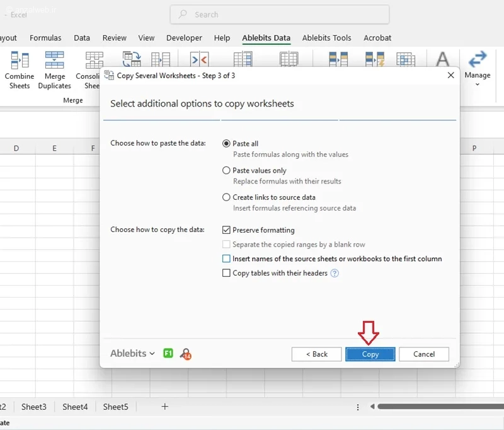This screenshot has width=504, height=430.
Task: Click the horizontal scrollbar thumb
Action: 440,407
